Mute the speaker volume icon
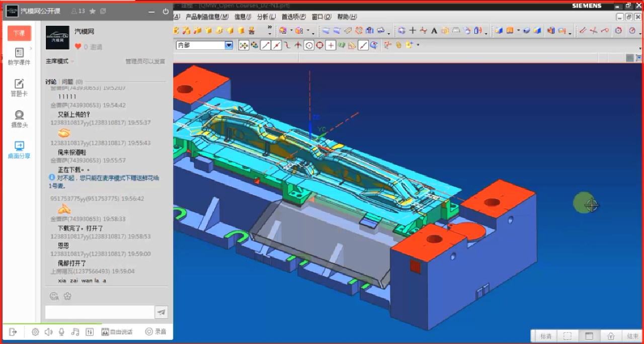 pos(48,332)
